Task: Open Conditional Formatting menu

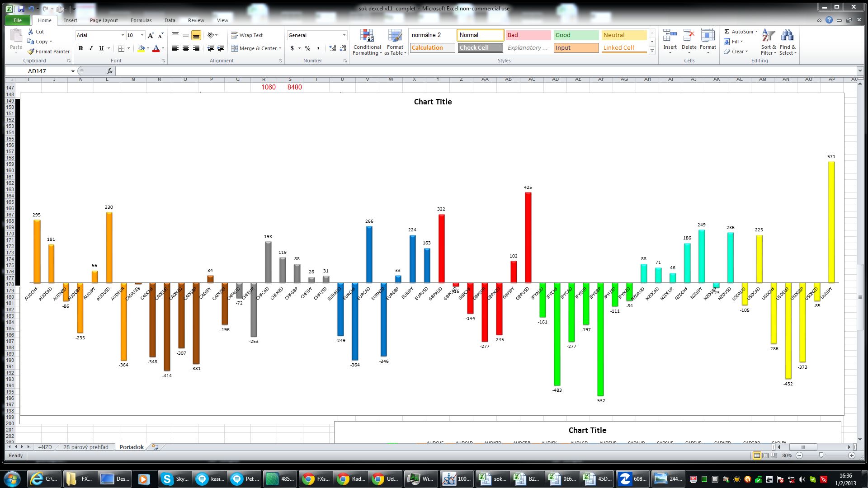Action: click(367, 42)
